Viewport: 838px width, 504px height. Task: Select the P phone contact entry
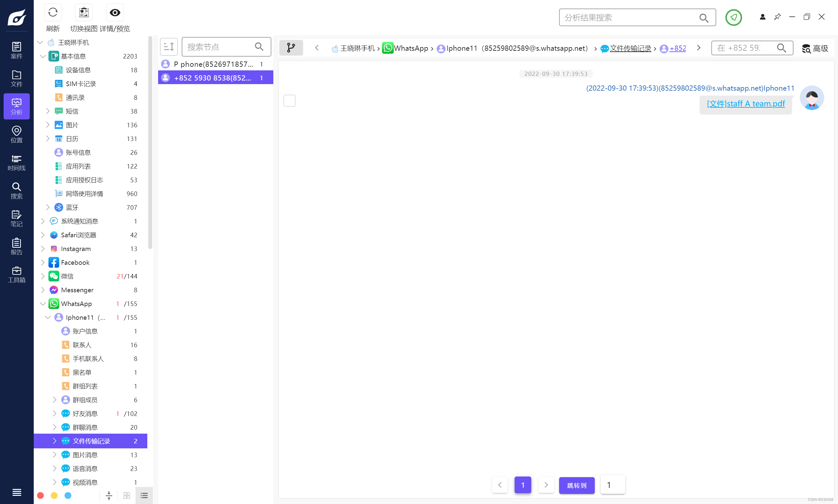214,64
